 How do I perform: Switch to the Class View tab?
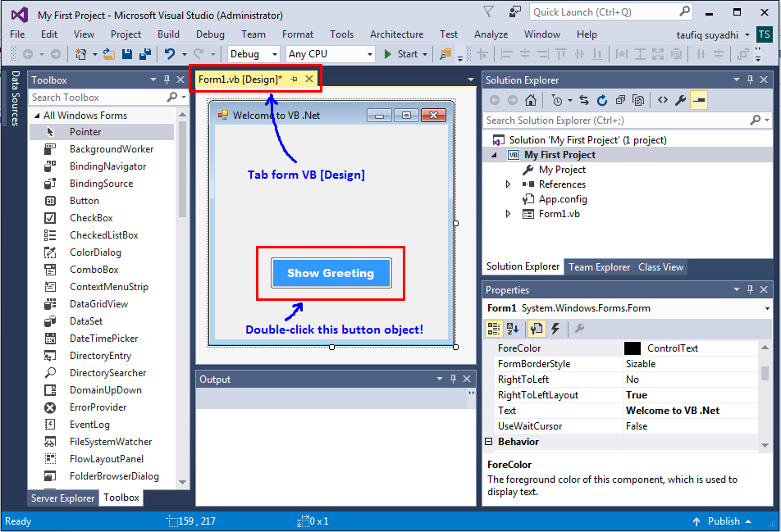tap(660, 266)
